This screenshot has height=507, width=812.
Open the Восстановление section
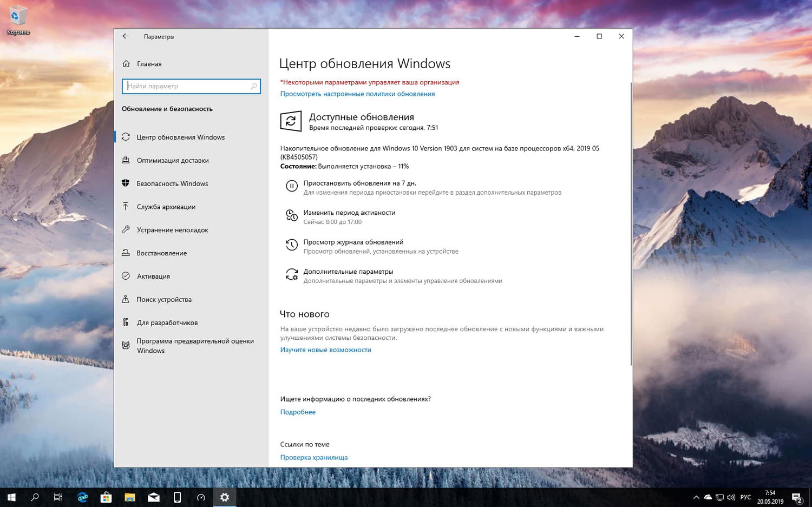[161, 253]
